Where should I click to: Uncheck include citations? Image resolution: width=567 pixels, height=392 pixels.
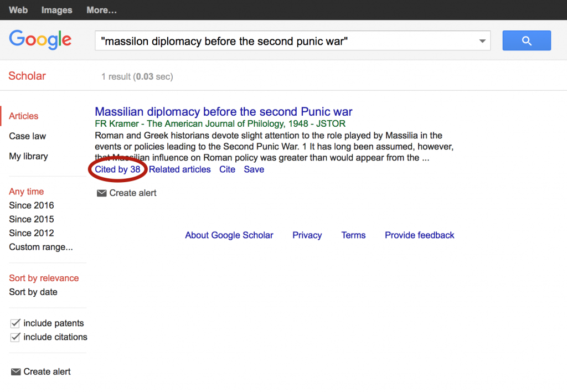click(15, 337)
